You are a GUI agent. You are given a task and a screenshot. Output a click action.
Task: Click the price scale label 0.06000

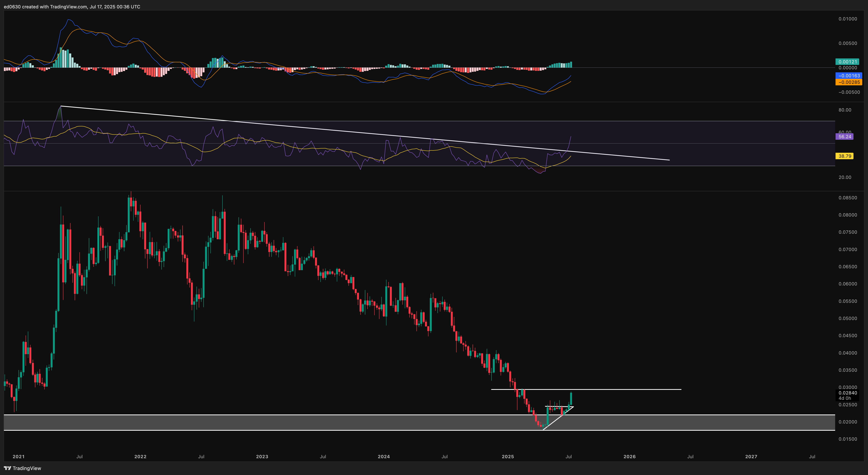click(847, 284)
